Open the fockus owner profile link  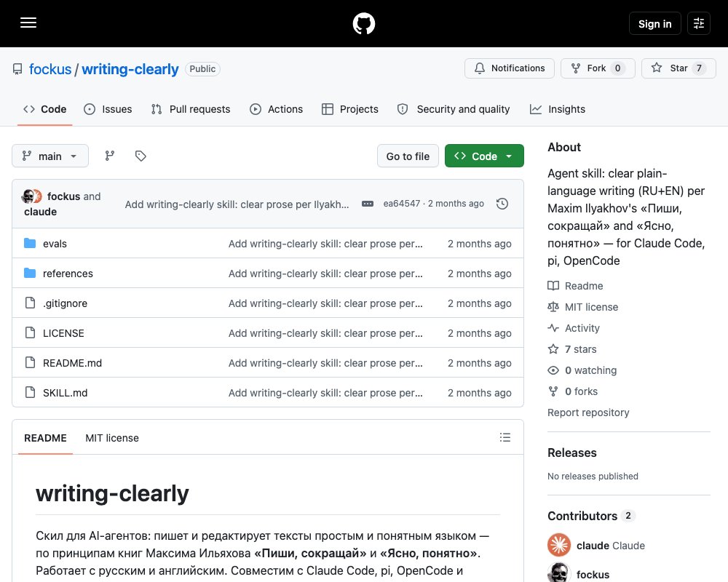50,69
